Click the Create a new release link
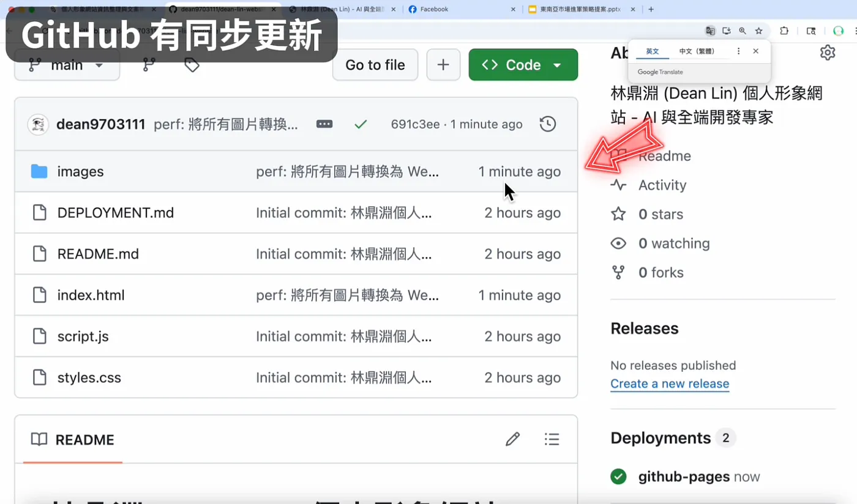This screenshot has height=504, width=857. 670,384
